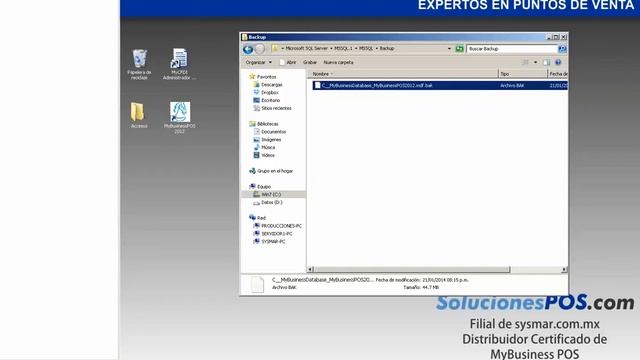Sort by the Fecha de column header

point(558,74)
